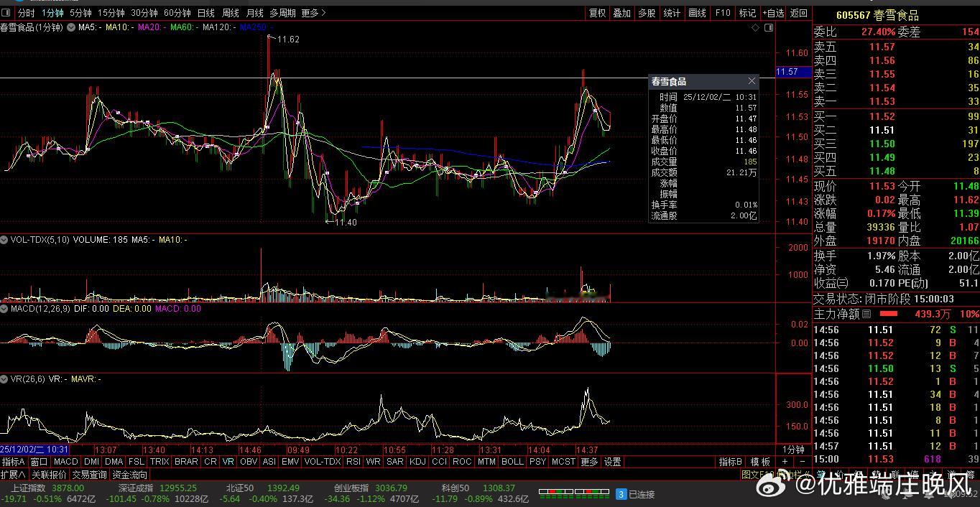The height and width of the screenshot is (507, 980).
Task: Expand the 更多 periods menu
Action: (313, 13)
